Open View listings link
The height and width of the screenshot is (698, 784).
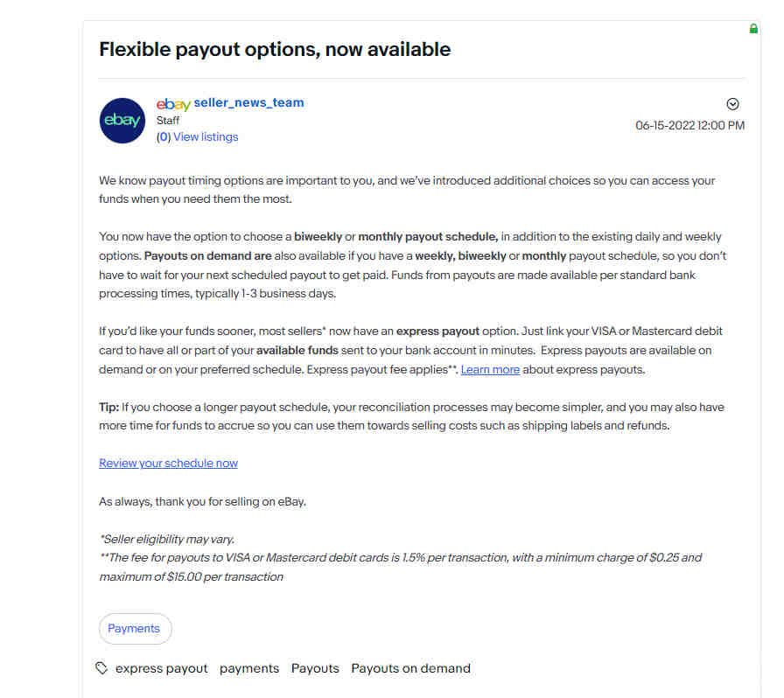point(206,137)
